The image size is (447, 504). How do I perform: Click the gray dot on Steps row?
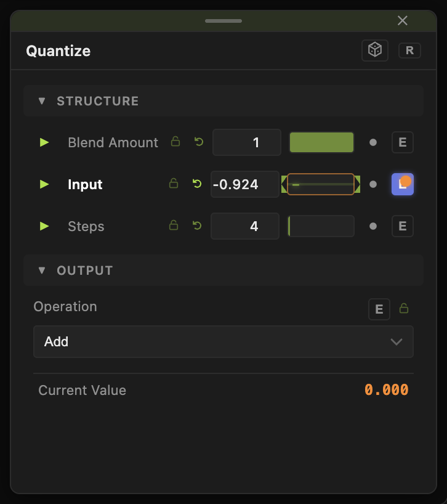pyautogui.click(x=373, y=226)
